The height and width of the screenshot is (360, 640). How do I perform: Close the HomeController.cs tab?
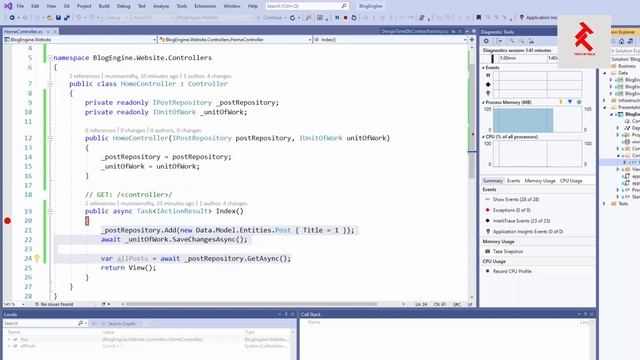click(x=55, y=31)
